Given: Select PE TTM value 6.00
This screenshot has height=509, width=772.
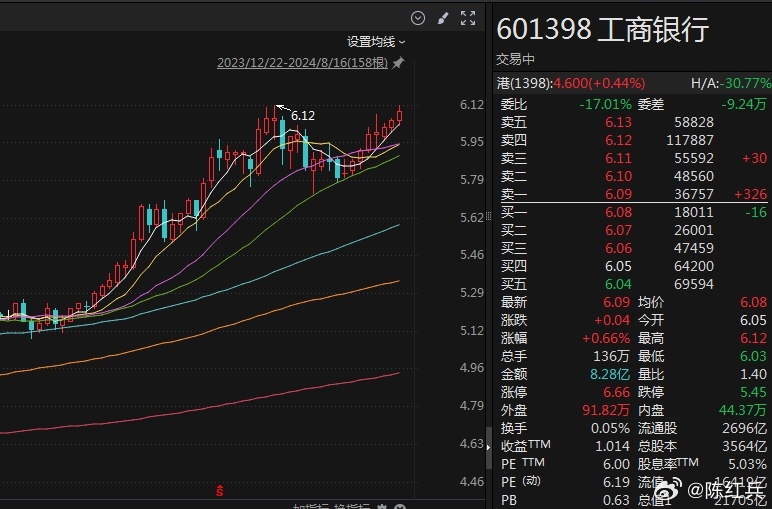Looking at the screenshot, I should pyautogui.click(x=617, y=464).
